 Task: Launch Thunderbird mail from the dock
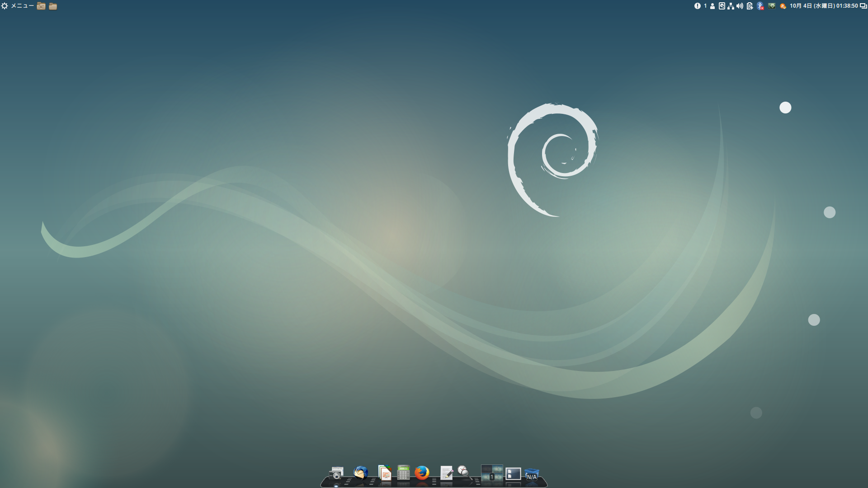point(360,473)
